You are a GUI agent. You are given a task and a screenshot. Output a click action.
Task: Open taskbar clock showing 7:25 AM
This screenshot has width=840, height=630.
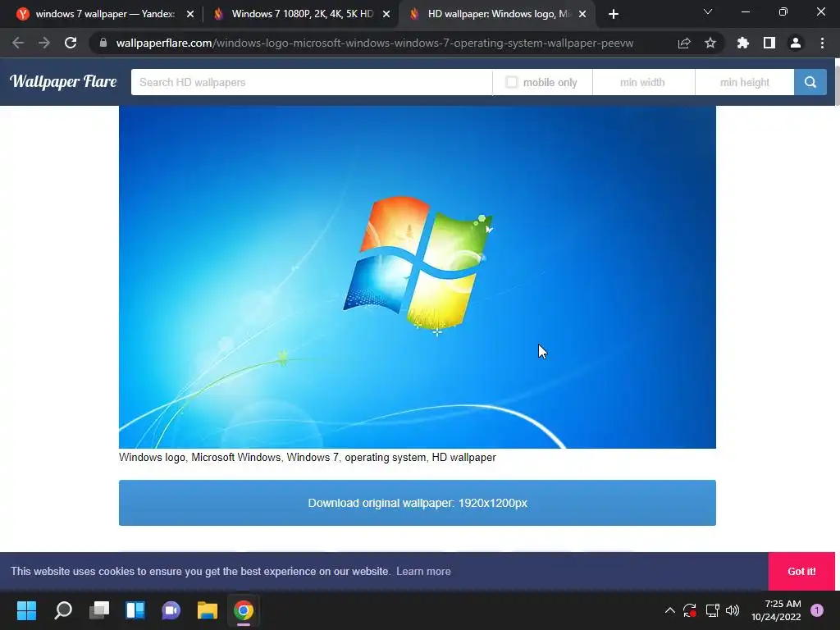[776, 610]
